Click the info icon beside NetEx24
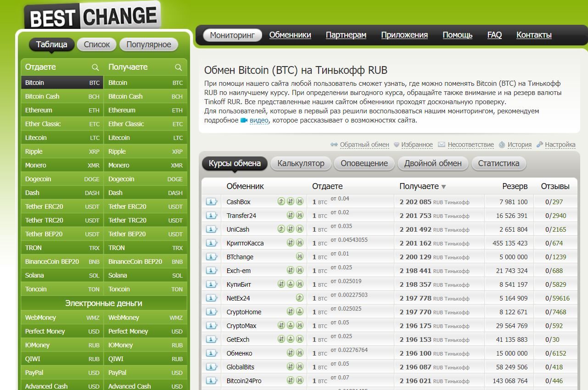588x390 pixels. [212, 298]
